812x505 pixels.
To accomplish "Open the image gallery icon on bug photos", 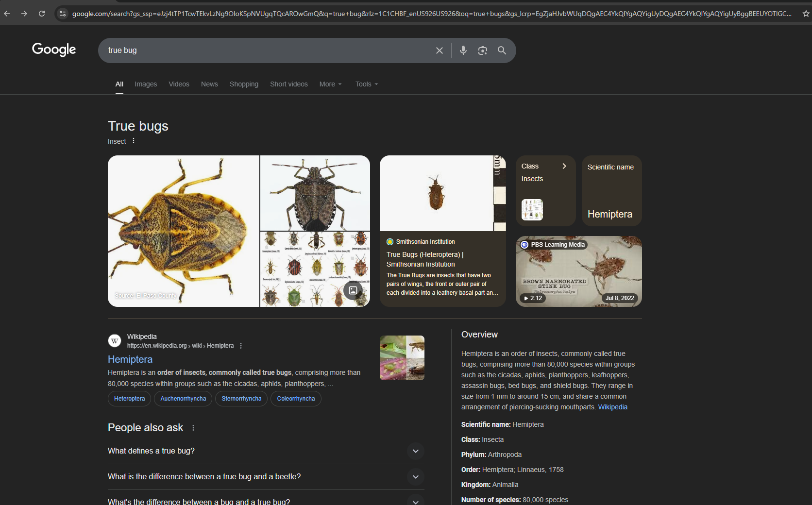I will pyautogui.click(x=353, y=290).
